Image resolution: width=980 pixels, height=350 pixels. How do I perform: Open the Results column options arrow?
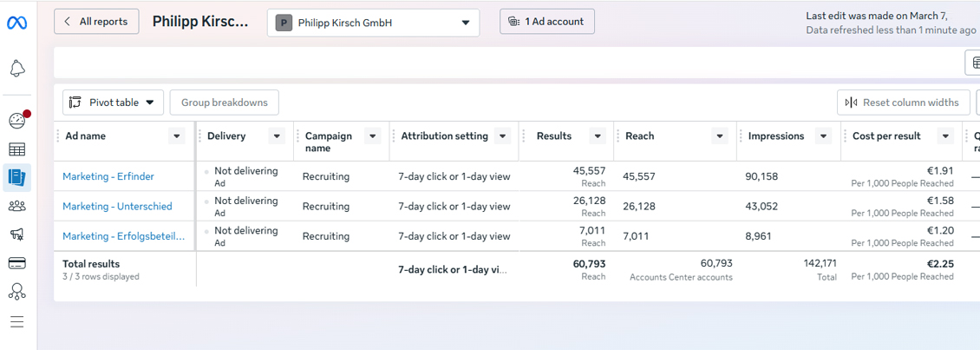coord(598,136)
